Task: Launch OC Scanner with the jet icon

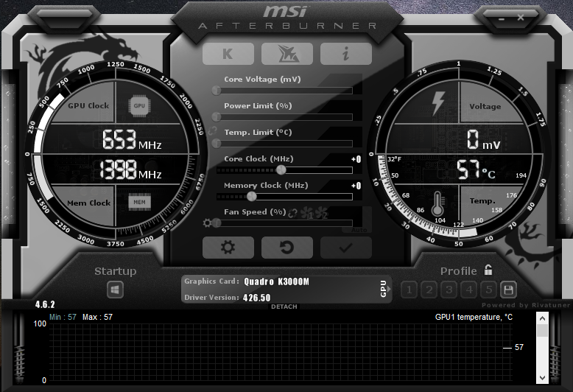Action: click(286, 54)
